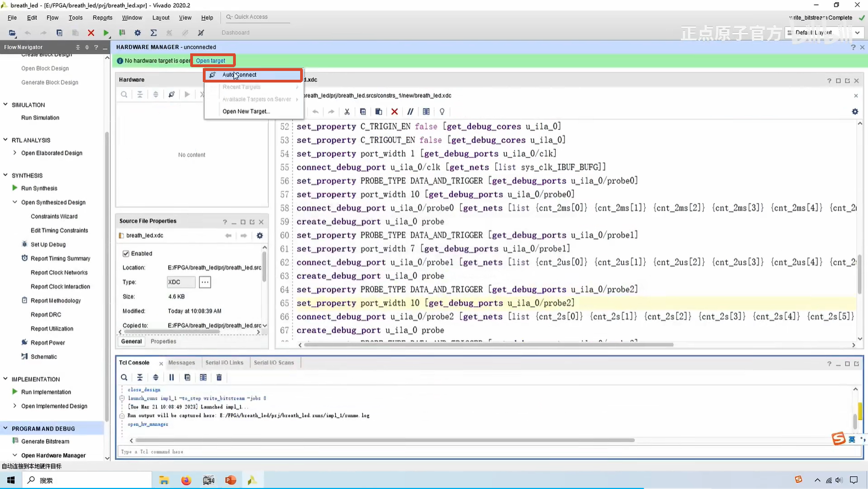
Task: Click collapse all in Hardware panel
Action: pos(140,95)
